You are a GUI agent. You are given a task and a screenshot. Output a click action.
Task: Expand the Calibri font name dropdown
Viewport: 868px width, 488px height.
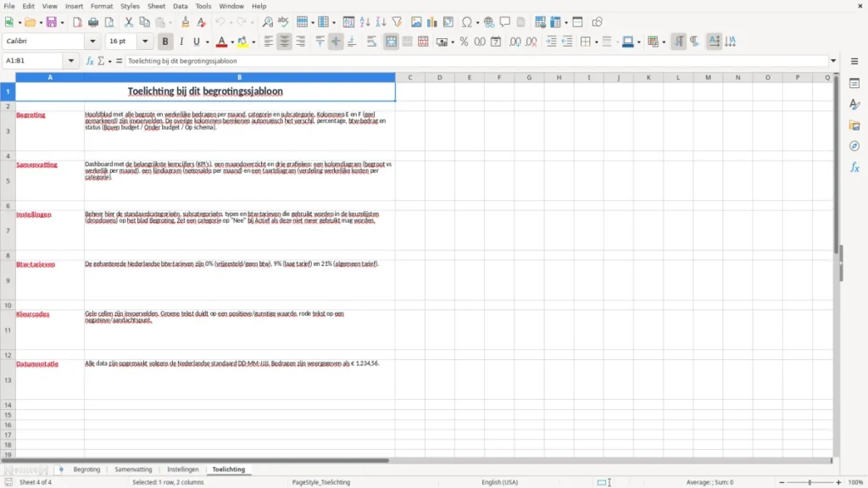[92, 41]
